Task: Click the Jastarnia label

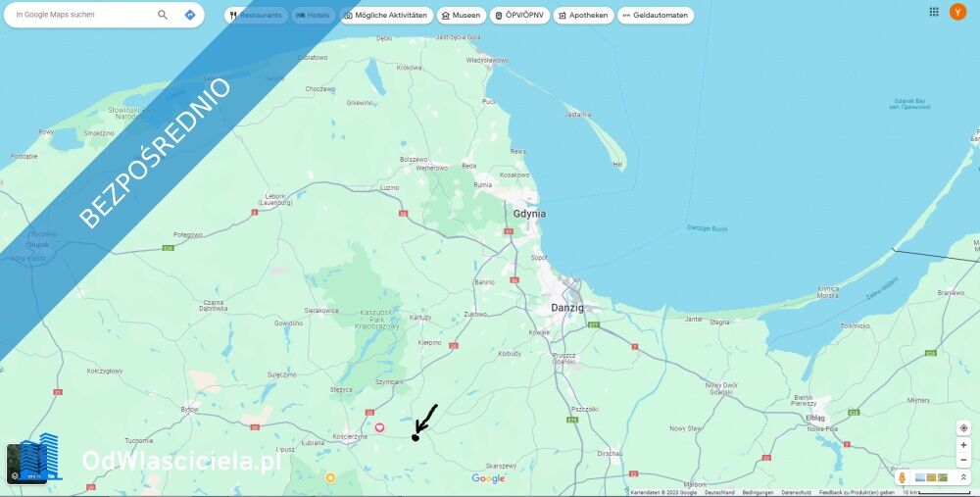Action: [x=577, y=115]
